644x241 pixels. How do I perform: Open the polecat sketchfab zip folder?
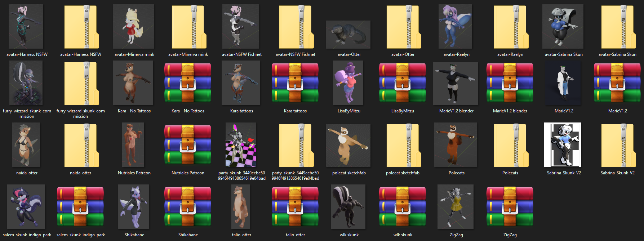(x=403, y=145)
